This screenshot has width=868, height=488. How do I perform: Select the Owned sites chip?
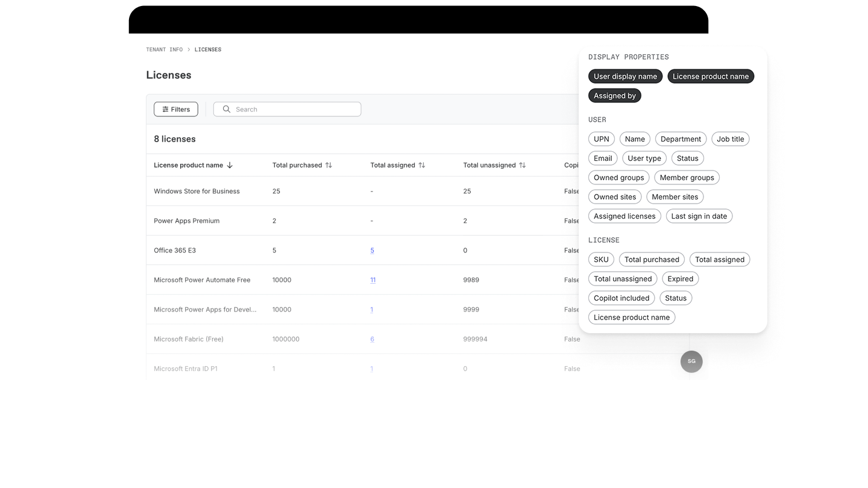(615, 197)
